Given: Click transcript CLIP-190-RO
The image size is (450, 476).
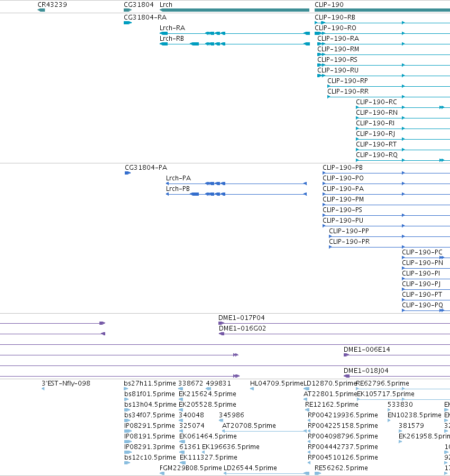Looking at the screenshot, I should (x=335, y=28).
